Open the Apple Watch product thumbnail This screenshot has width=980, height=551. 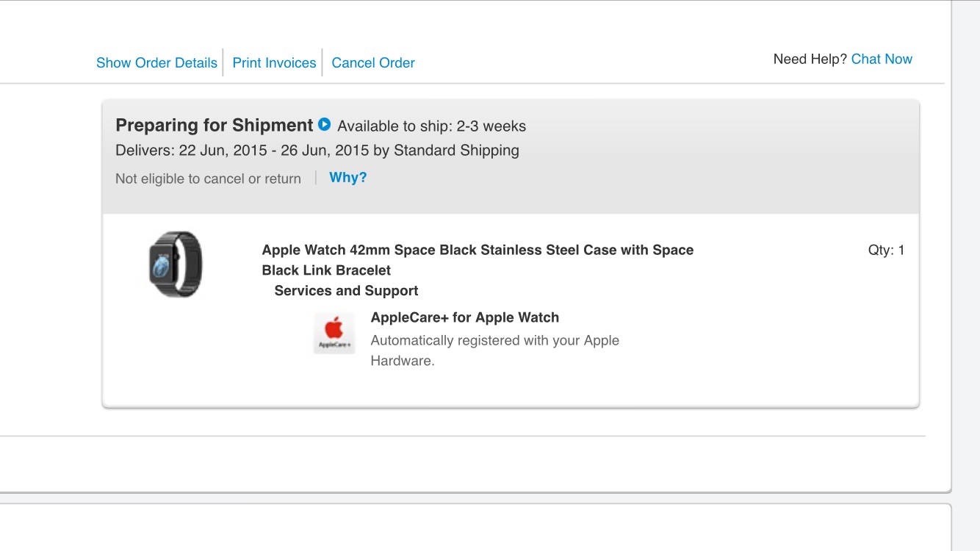[176, 264]
